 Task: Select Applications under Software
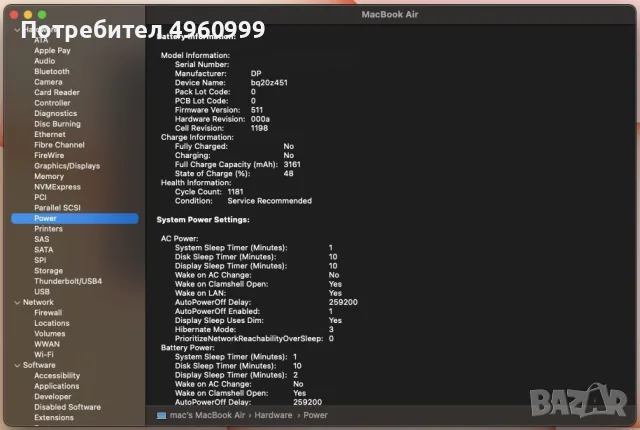coord(57,386)
